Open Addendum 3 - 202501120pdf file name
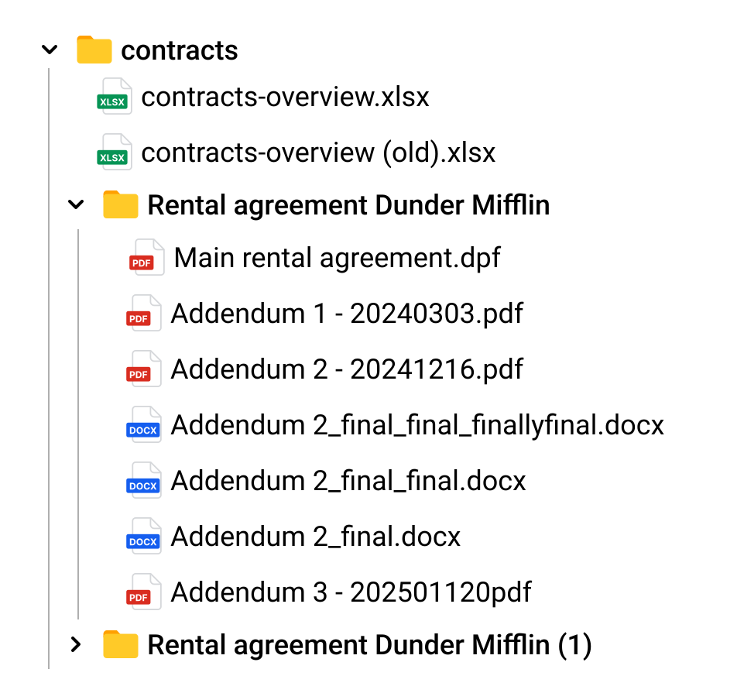Screen dimensions: 737x700 pos(351,592)
